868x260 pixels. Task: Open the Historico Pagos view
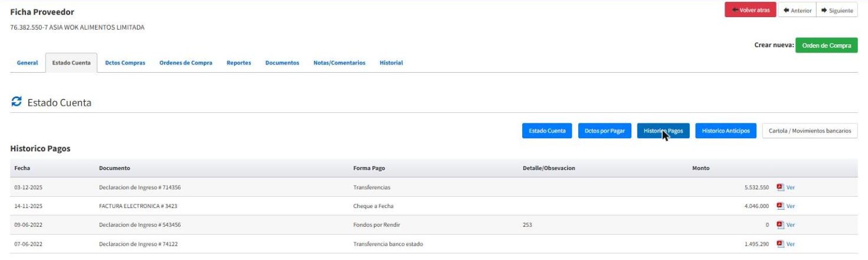tap(663, 131)
